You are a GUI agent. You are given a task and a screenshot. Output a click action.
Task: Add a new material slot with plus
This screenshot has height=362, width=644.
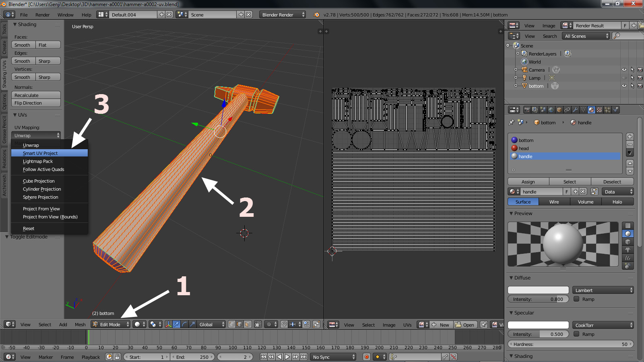tap(630, 137)
